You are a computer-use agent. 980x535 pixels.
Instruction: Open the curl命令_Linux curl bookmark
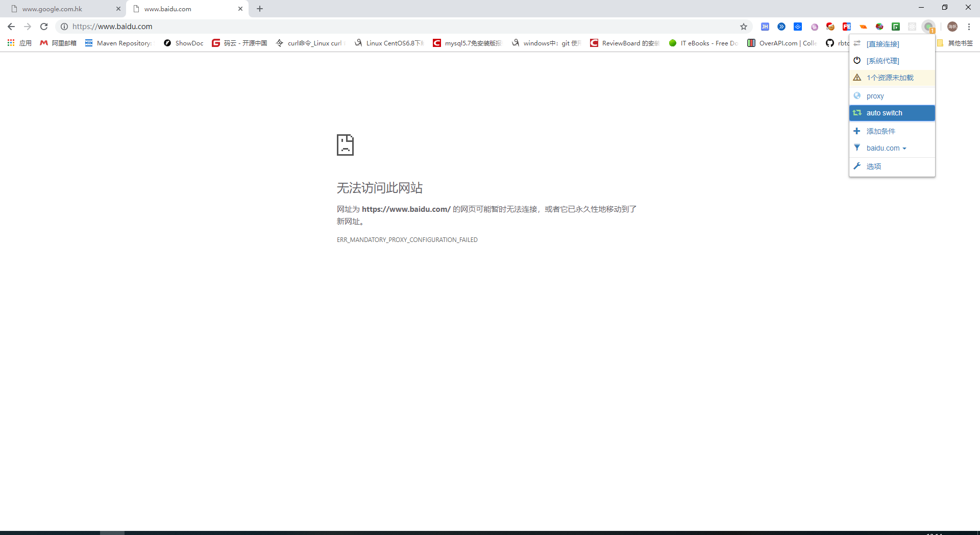(x=310, y=43)
